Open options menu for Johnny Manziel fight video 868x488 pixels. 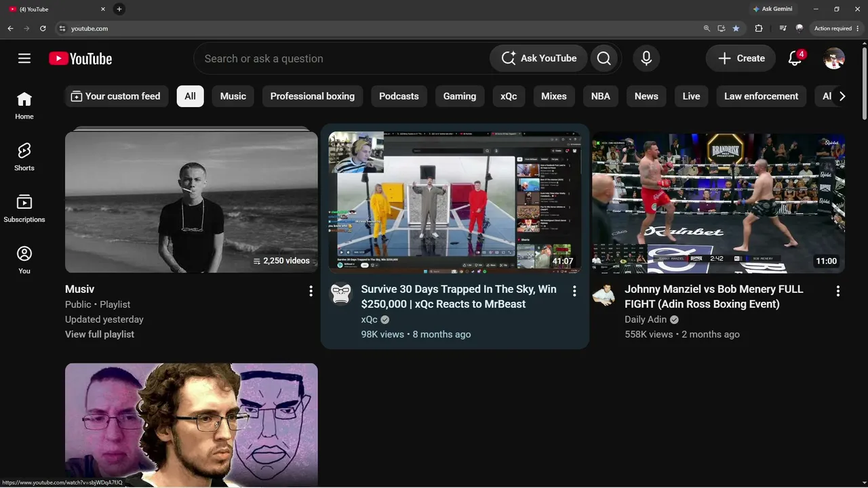(838, 291)
